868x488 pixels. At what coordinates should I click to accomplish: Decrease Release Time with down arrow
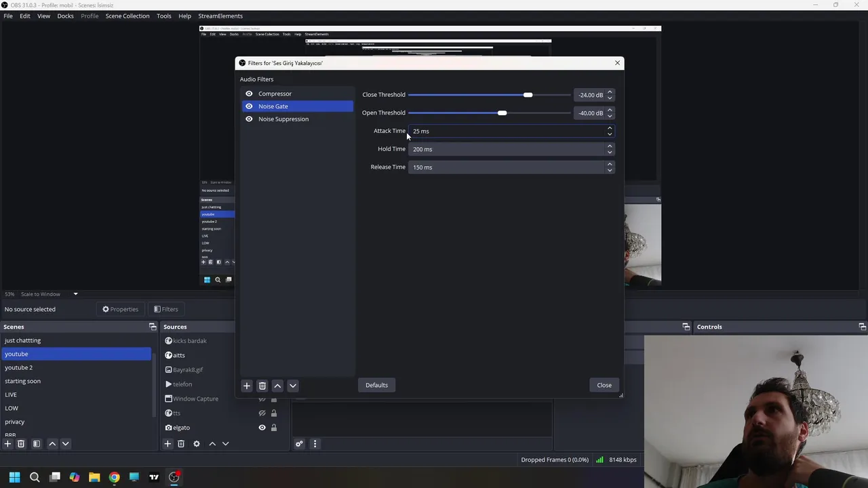pos(610,170)
